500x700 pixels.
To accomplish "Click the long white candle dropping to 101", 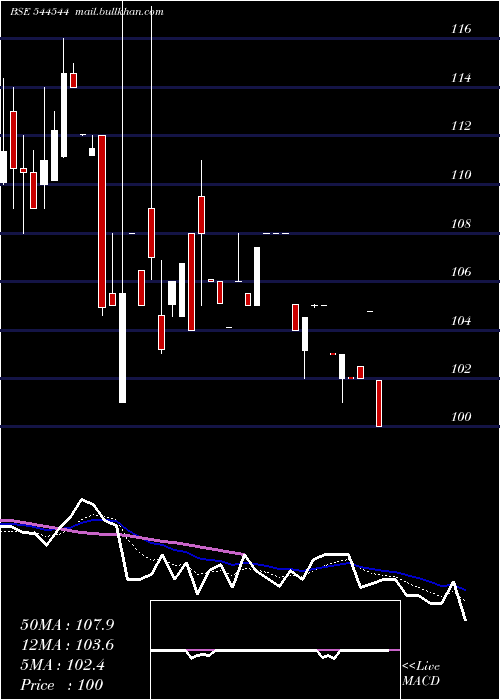I will pyautogui.click(x=122, y=348).
